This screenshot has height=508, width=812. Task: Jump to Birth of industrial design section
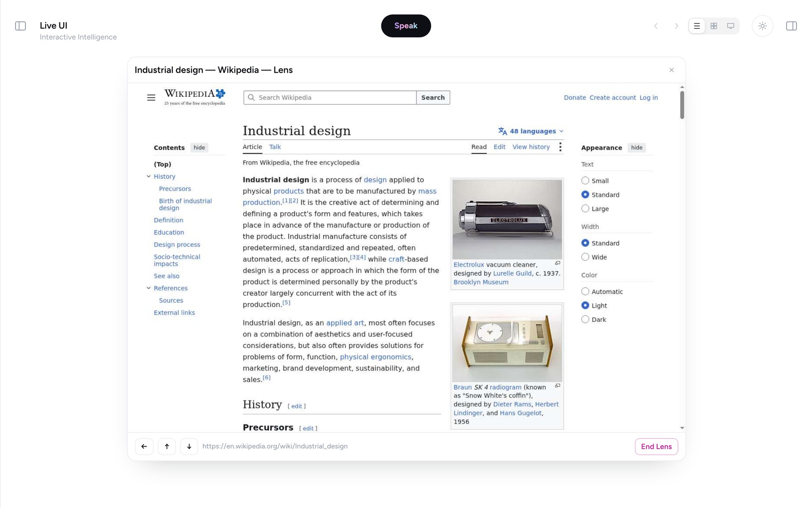click(186, 204)
